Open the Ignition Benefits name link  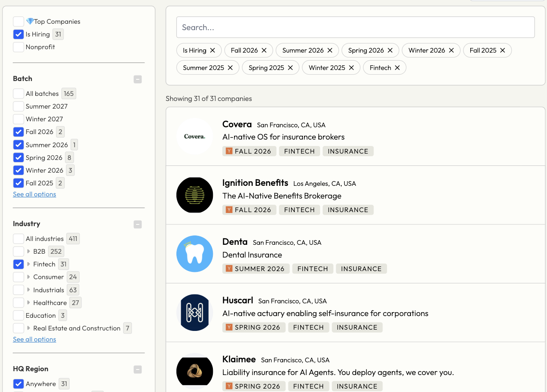(x=255, y=183)
